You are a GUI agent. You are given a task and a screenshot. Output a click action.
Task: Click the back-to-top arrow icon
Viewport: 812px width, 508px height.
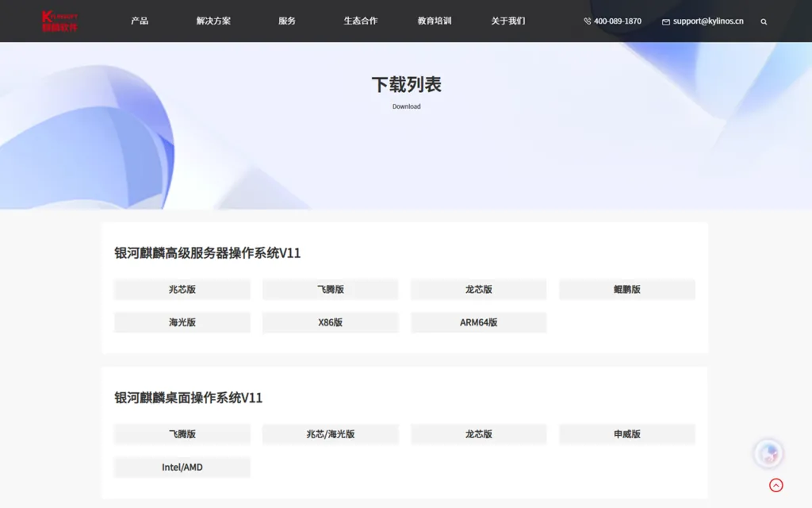click(776, 485)
